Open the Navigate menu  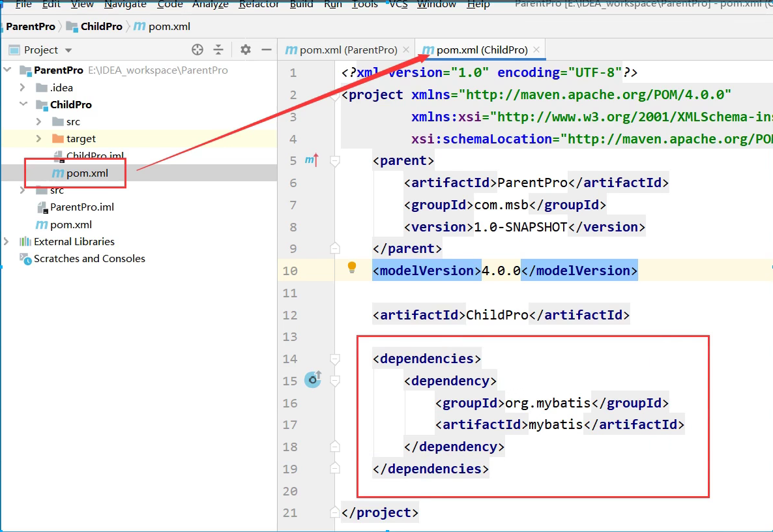coord(125,5)
